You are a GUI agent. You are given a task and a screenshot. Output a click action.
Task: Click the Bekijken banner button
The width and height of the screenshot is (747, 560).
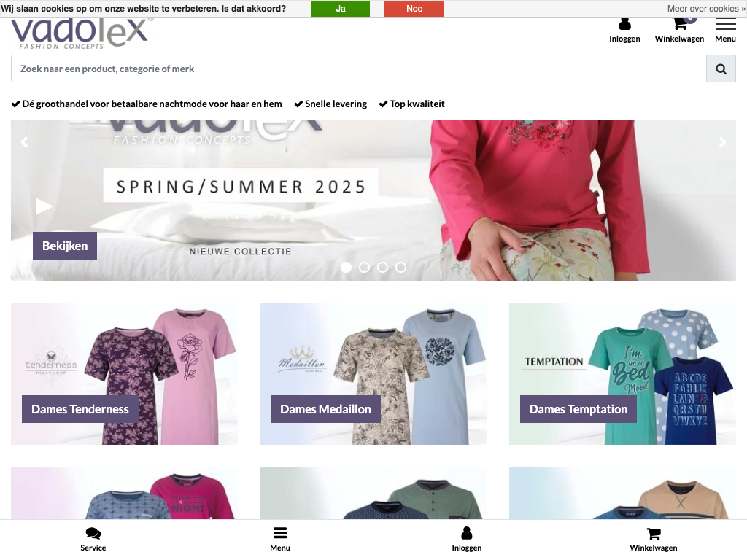pyautogui.click(x=65, y=246)
